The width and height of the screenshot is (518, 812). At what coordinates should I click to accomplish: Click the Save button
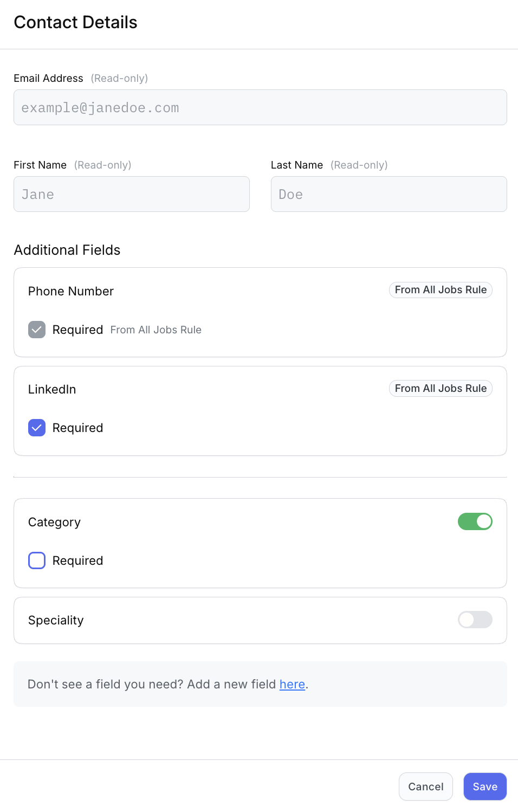coord(485,787)
